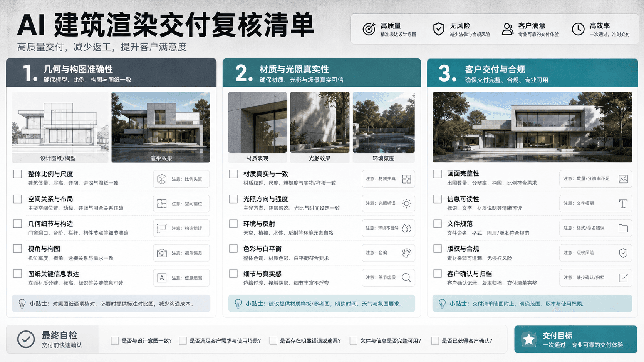Click the 高质量 target icon
This screenshot has width=644, height=362.
(369, 29)
